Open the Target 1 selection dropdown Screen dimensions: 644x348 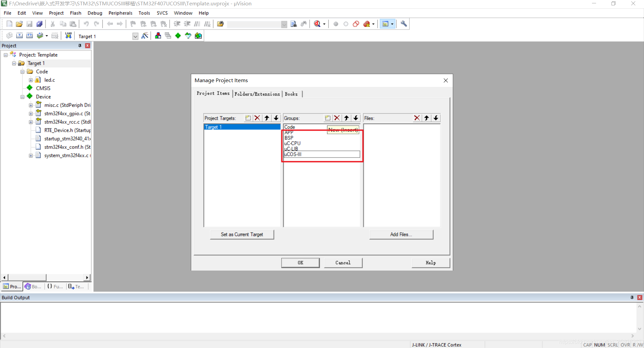[135, 36]
